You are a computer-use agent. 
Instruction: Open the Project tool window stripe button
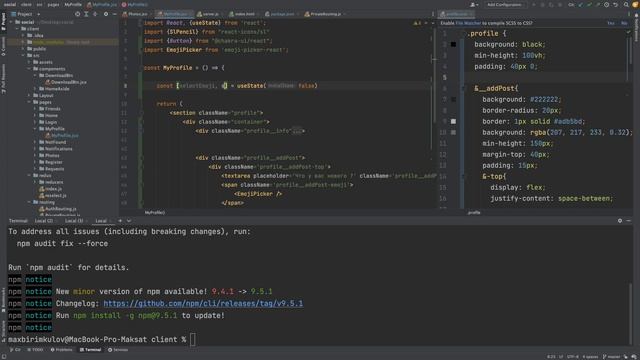pyautogui.click(x=3, y=21)
